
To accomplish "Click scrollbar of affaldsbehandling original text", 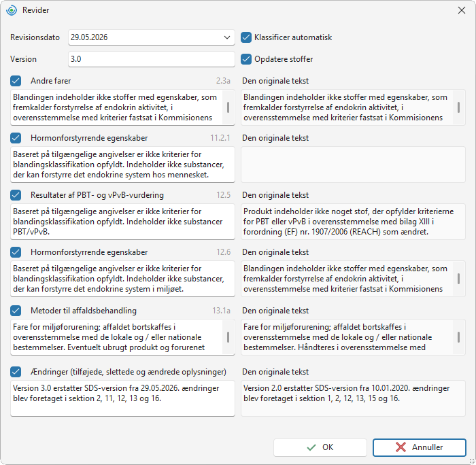I will tap(458, 337).
